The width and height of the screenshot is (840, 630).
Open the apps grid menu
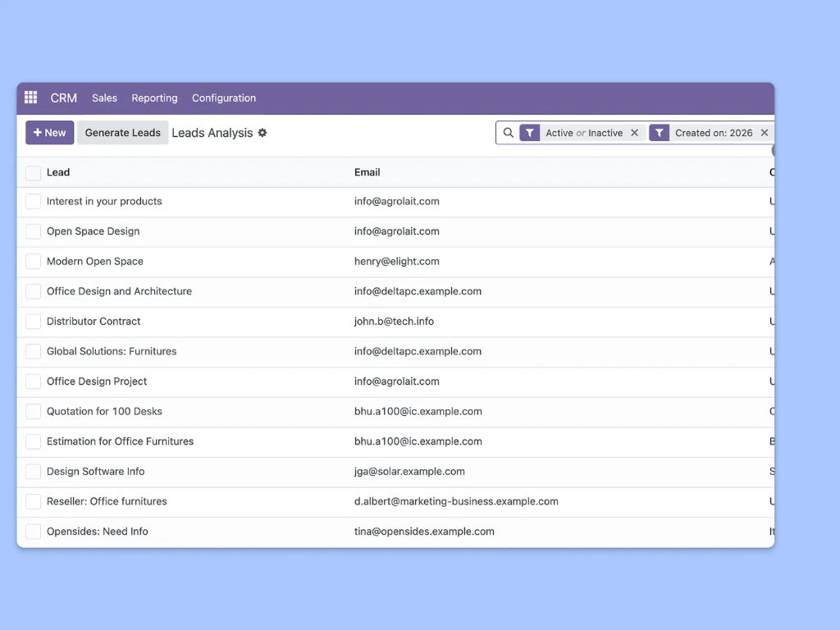click(x=30, y=97)
